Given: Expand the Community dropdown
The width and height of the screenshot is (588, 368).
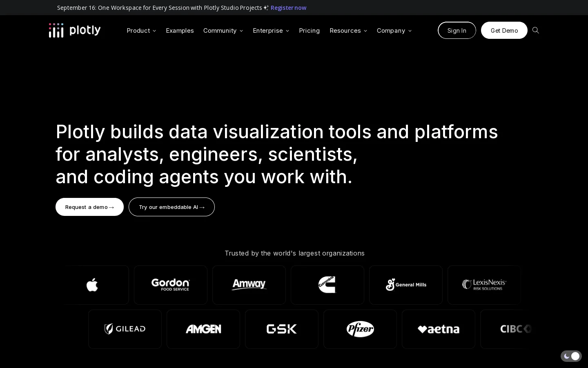Looking at the screenshot, I should [223, 31].
